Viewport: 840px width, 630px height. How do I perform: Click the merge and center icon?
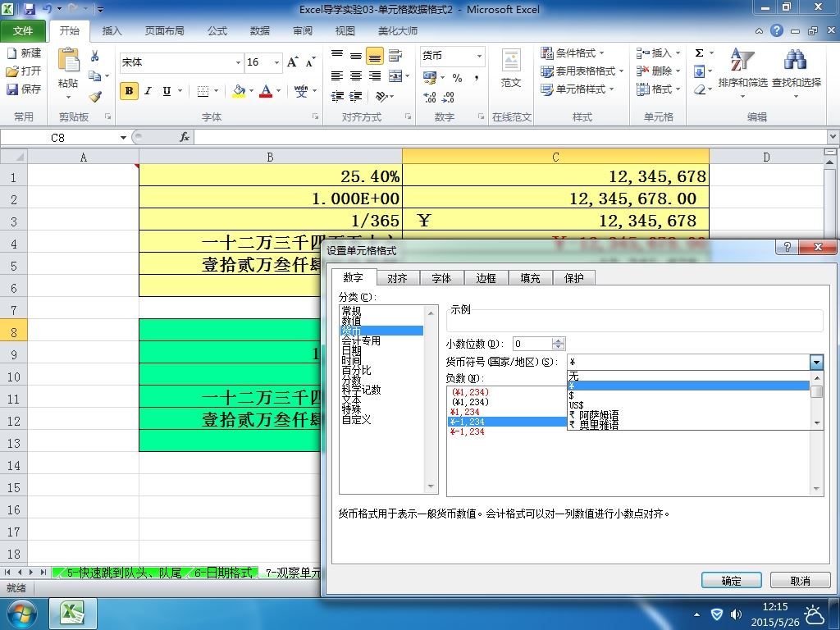click(395, 76)
